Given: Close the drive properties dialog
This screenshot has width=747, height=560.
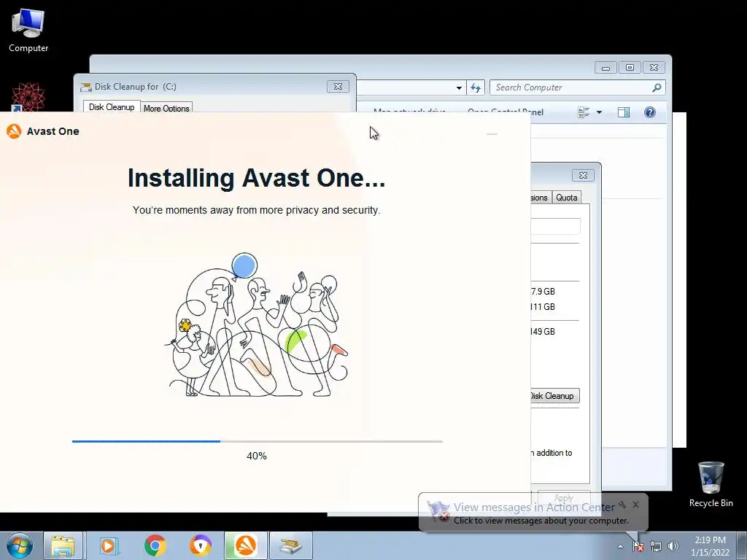Looking at the screenshot, I should pos(583,175).
